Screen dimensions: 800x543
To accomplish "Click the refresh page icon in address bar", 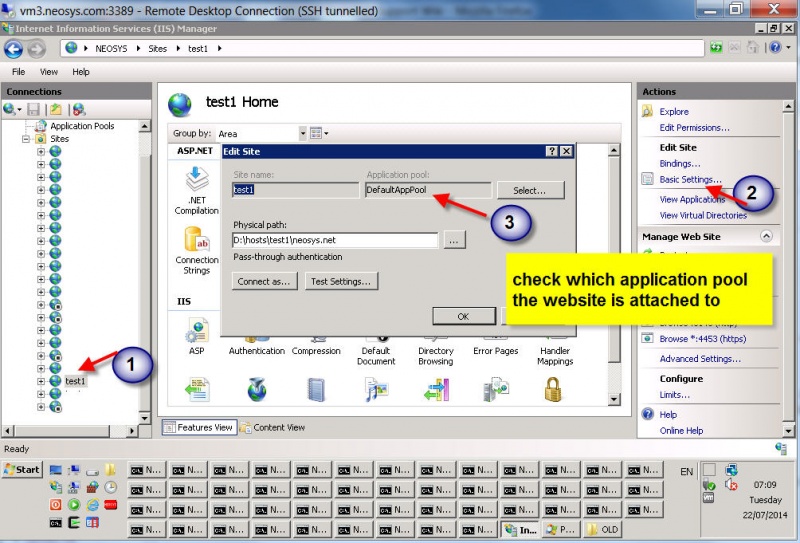I will pos(716,47).
